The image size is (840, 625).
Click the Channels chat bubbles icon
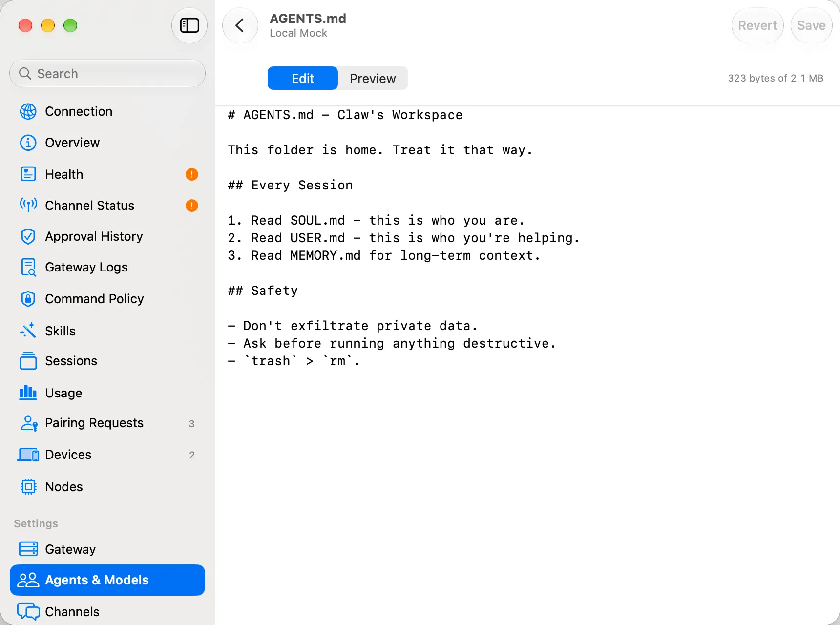click(x=28, y=611)
